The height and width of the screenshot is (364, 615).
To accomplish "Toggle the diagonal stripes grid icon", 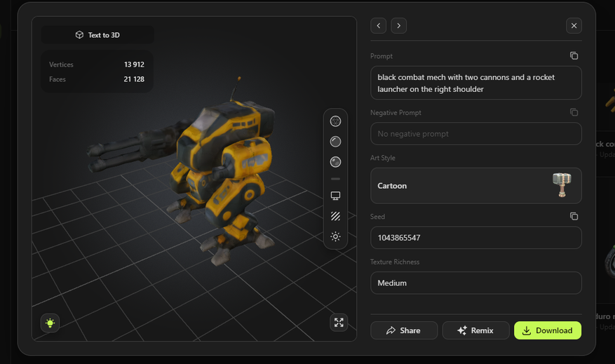I will pos(335,217).
